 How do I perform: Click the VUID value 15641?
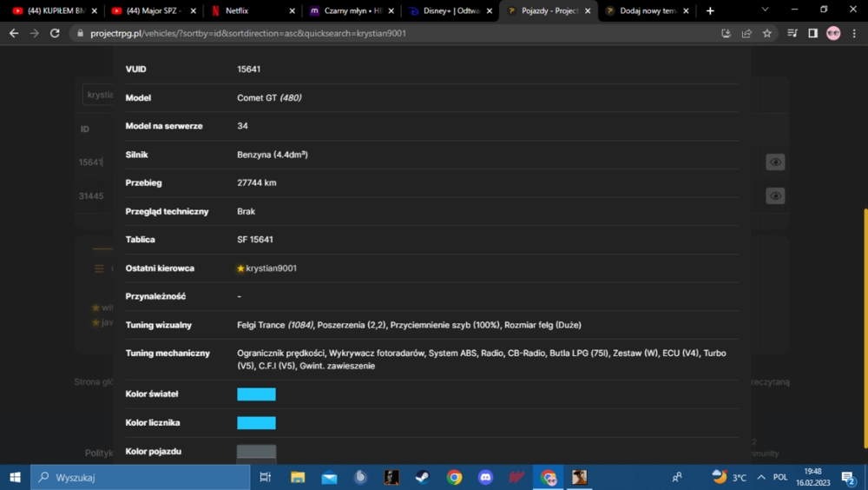click(x=248, y=70)
